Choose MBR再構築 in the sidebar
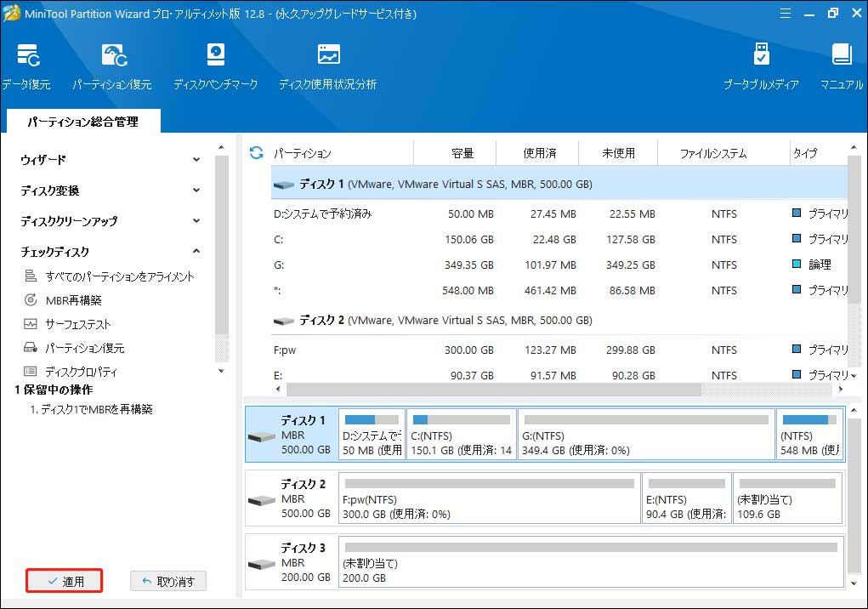868x609 pixels. 63,300
